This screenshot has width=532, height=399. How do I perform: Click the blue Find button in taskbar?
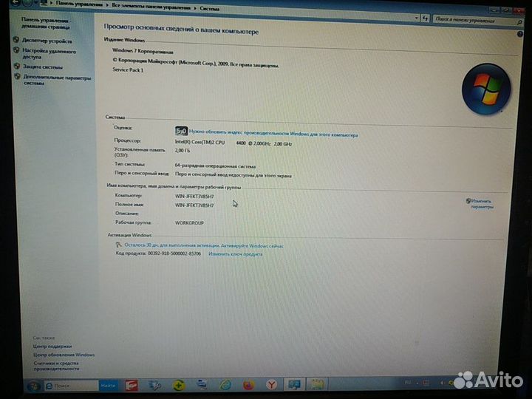[109, 385]
